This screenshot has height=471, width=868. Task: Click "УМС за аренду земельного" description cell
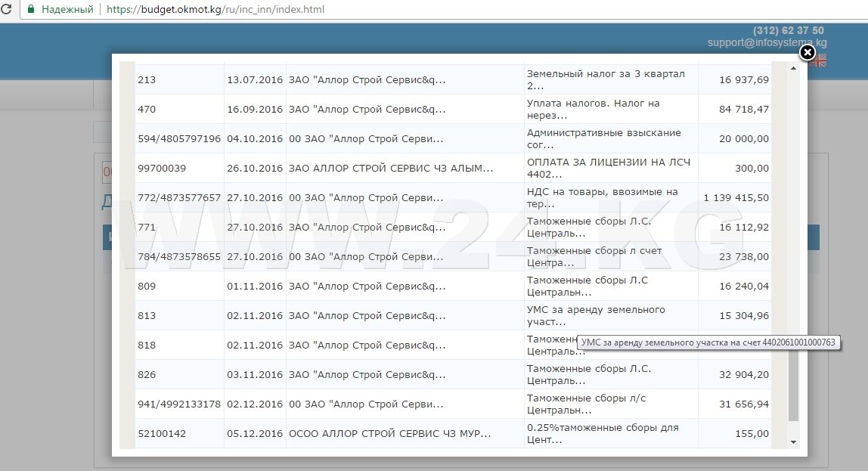596,315
